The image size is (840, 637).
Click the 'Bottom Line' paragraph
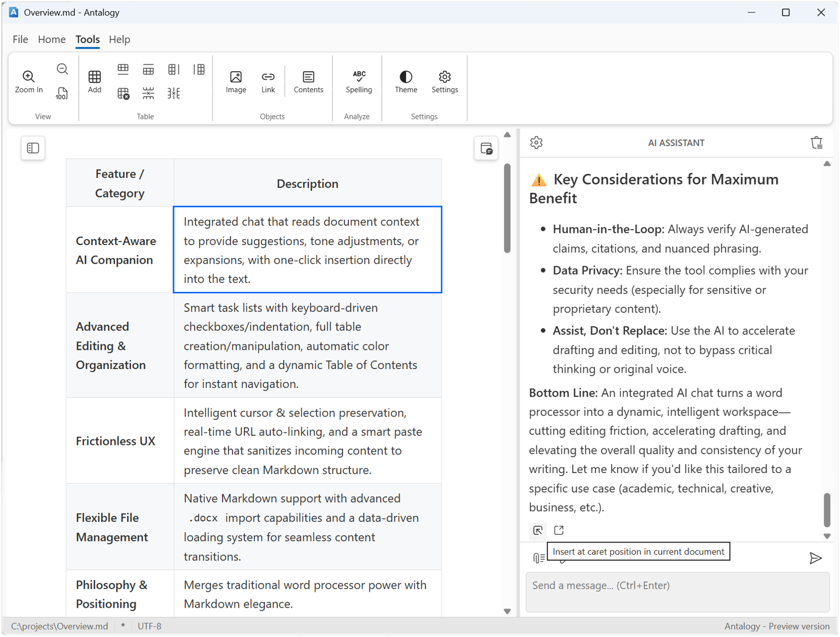tap(666, 450)
